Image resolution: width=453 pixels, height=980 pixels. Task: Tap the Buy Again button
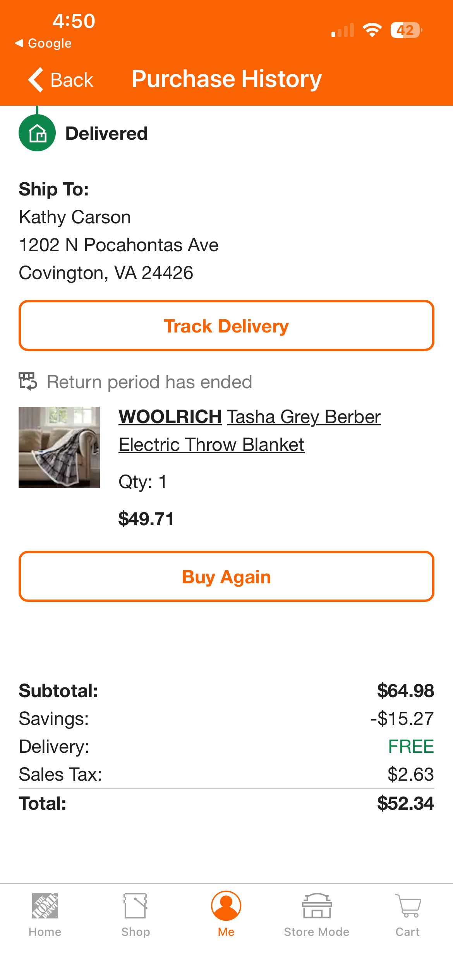coord(226,576)
